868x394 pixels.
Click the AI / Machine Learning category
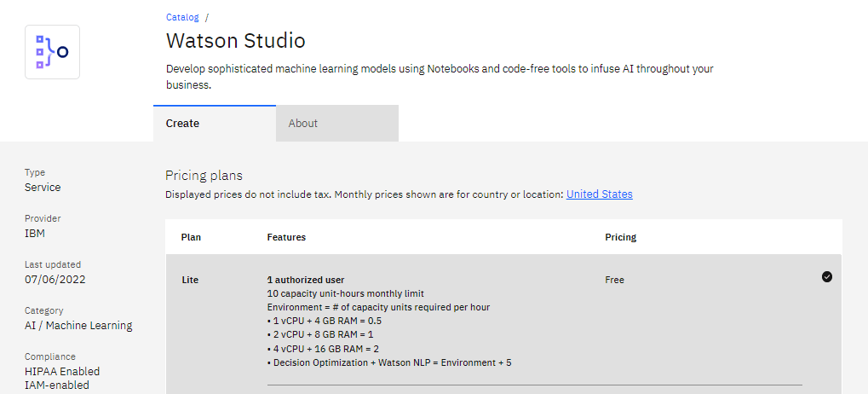click(78, 325)
